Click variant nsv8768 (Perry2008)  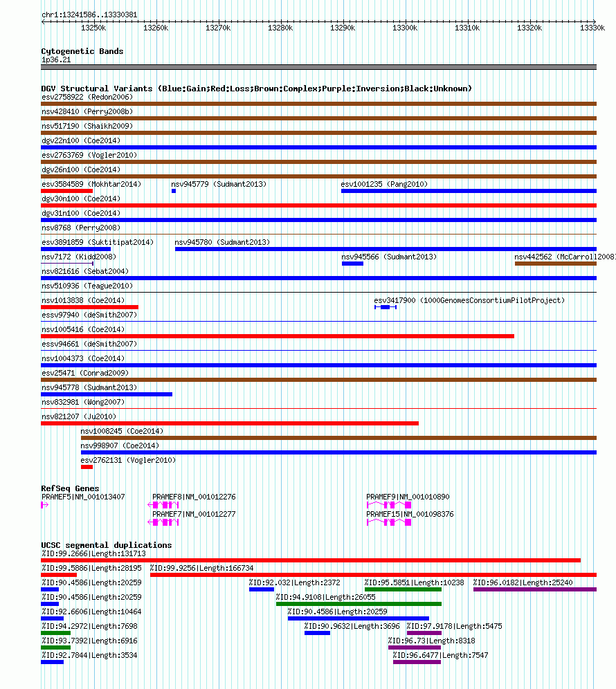pos(319,235)
